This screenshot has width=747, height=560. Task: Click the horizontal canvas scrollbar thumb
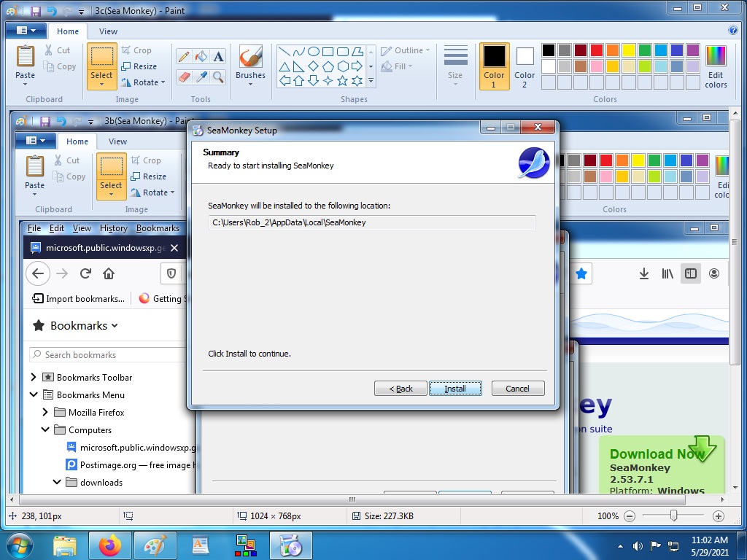pyautogui.click(x=352, y=499)
